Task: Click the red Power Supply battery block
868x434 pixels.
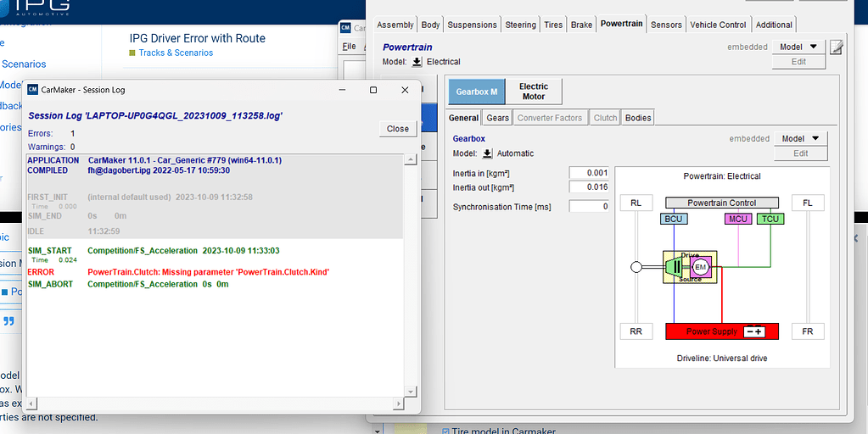Action: click(710, 331)
